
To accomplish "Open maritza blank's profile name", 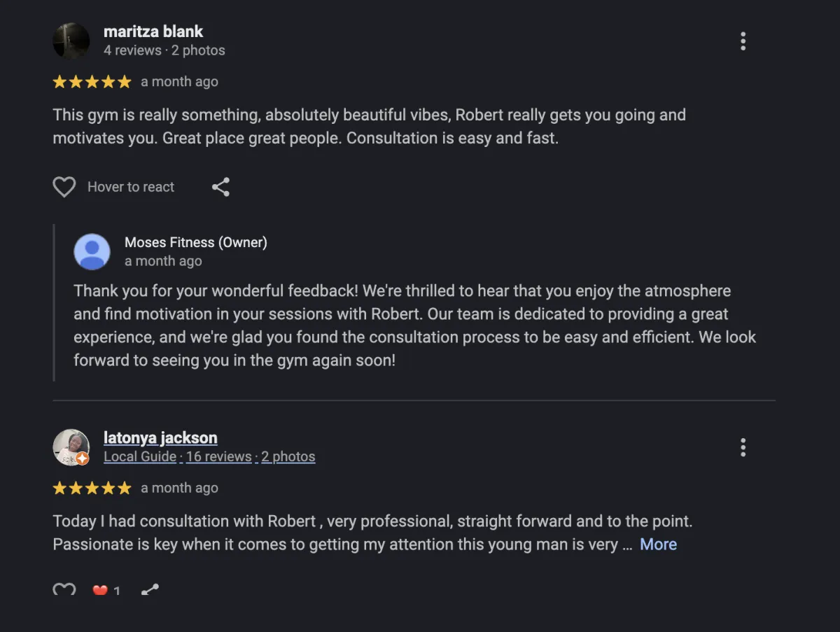I will pyautogui.click(x=153, y=31).
